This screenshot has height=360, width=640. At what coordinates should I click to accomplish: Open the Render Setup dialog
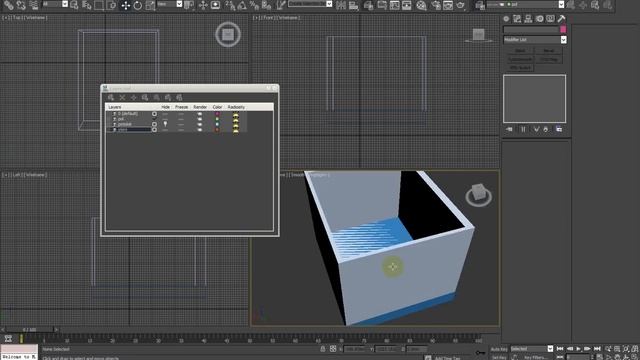point(436,5)
